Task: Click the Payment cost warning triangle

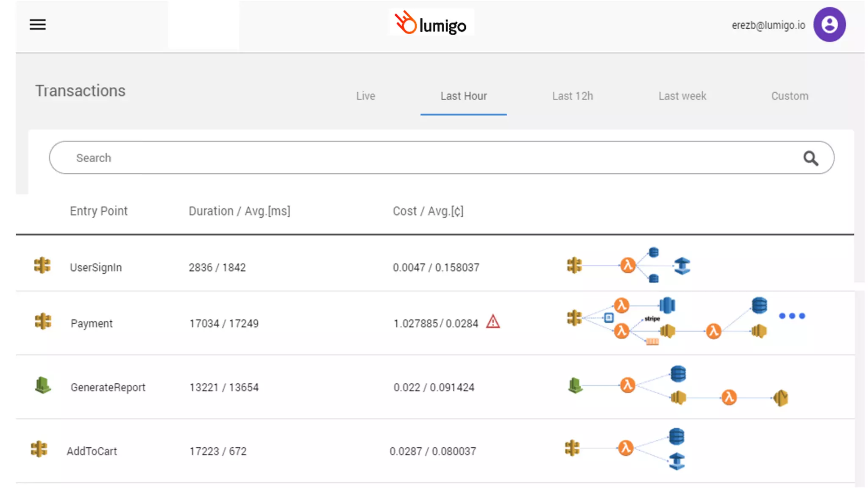Action: tap(492, 322)
